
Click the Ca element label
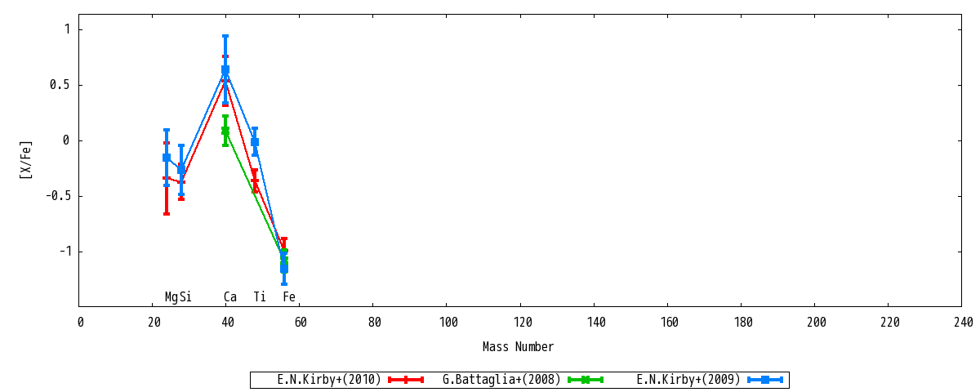[x=230, y=297]
